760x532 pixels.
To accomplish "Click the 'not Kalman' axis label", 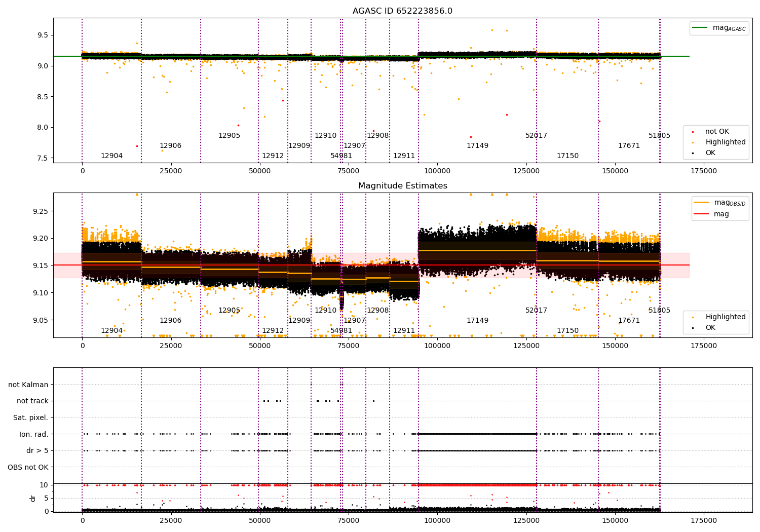I will click(28, 385).
